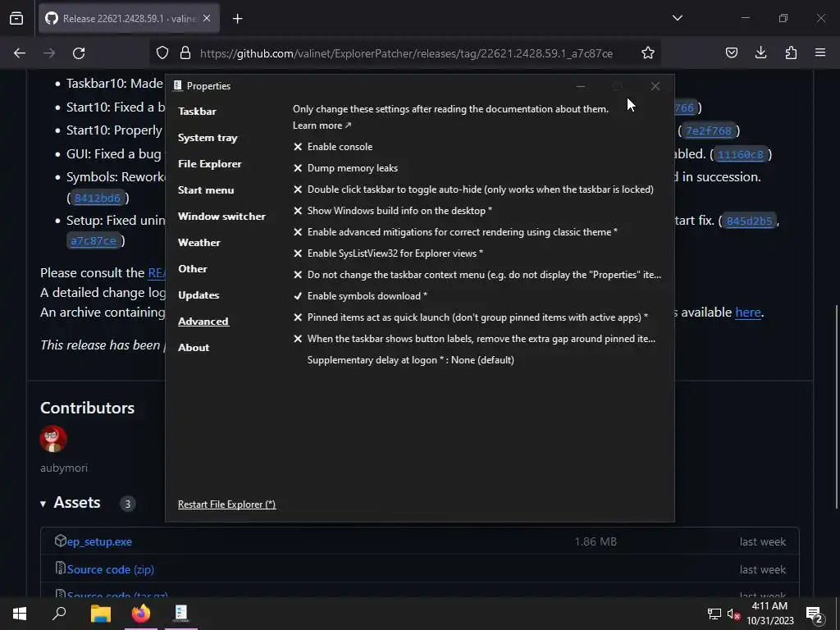Open a new browser tab
The width and height of the screenshot is (840, 630).
click(237, 19)
